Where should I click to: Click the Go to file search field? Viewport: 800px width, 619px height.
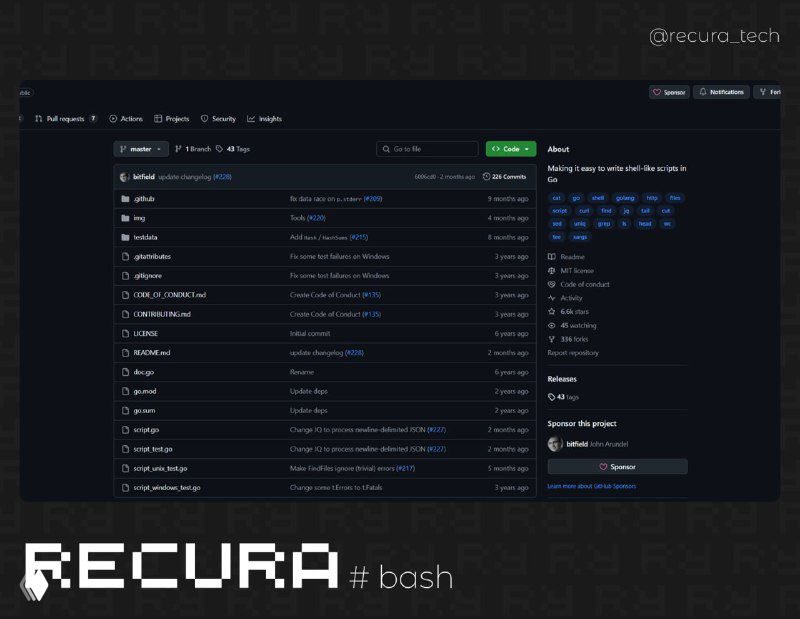pyautogui.click(x=427, y=148)
